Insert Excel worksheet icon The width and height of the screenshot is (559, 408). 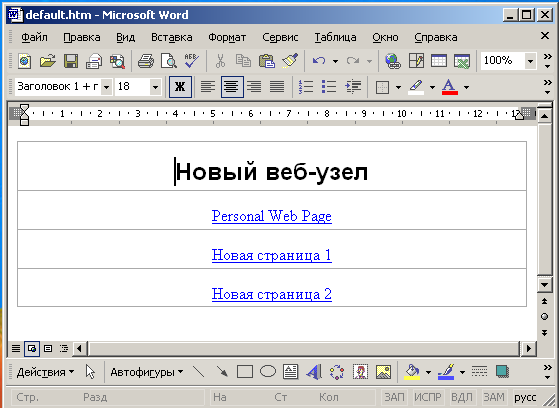pos(462,61)
